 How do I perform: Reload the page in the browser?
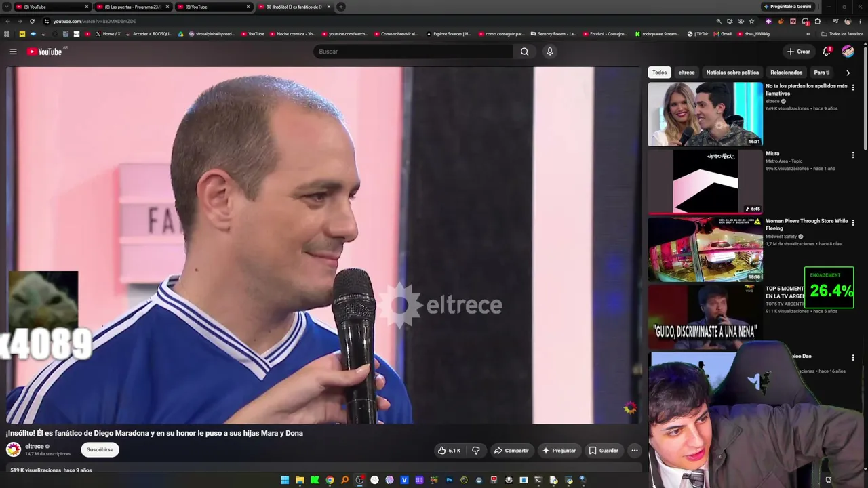tap(31, 21)
